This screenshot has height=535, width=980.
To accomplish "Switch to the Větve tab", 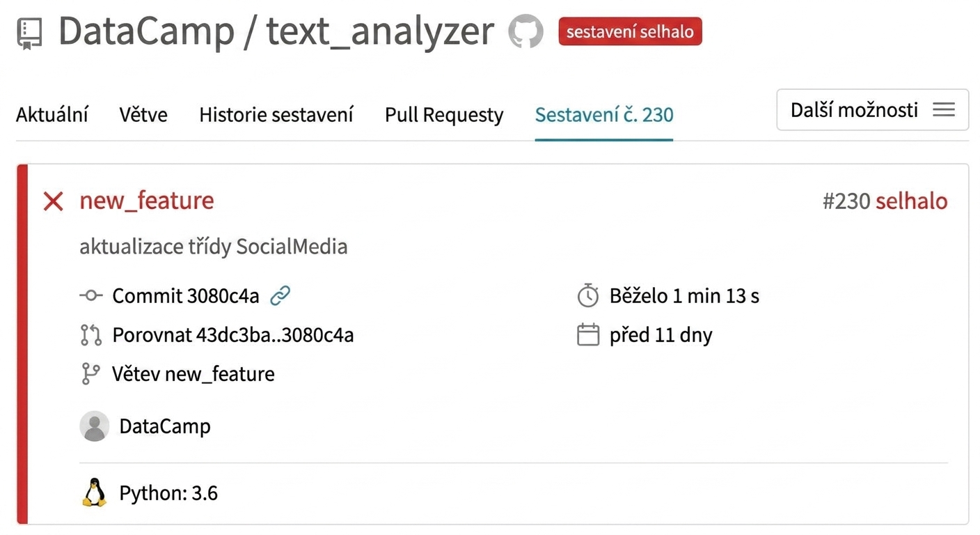I will [143, 114].
